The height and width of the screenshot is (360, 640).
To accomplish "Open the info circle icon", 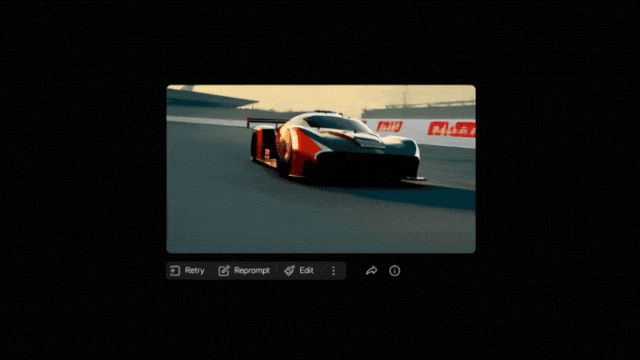I will pyautogui.click(x=394, y=271).
